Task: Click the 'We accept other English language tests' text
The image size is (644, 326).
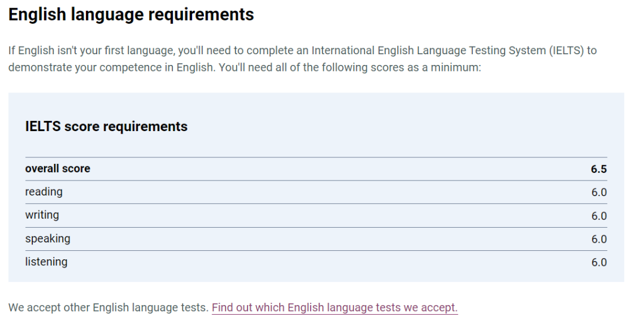Action: (x=109, y=308)
